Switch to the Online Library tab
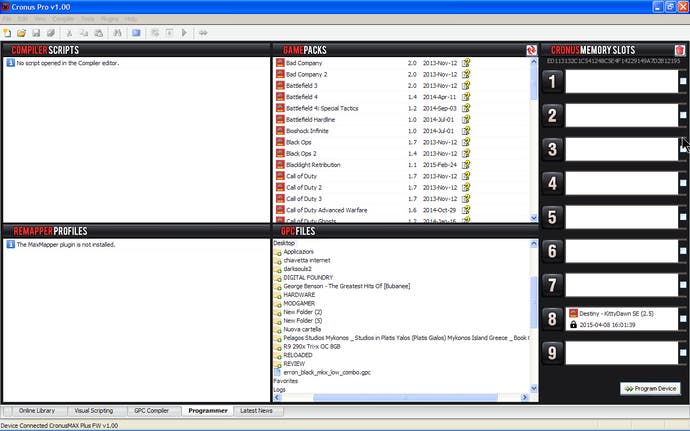This screenshot has width=690, height=431. pos(37,411)
